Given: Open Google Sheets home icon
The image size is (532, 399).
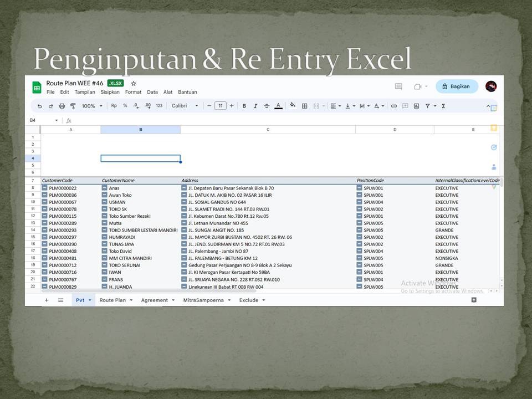Looking at the screenshot, I should pyautogui.click(x=37, y=88).
